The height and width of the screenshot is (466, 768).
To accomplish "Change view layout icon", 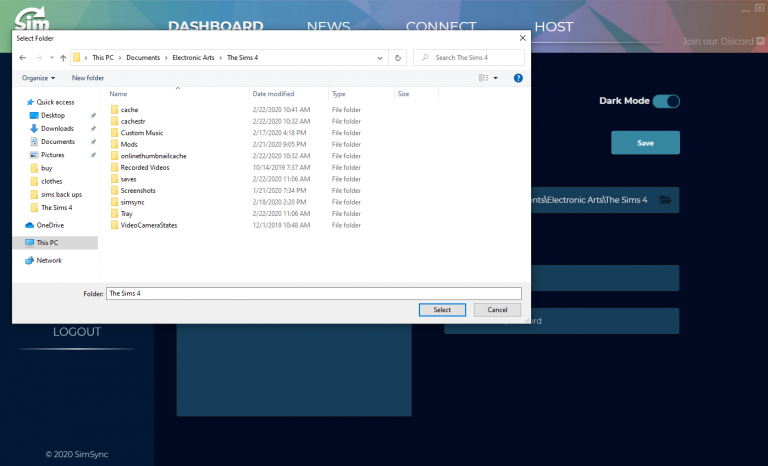I will [483, 78].
